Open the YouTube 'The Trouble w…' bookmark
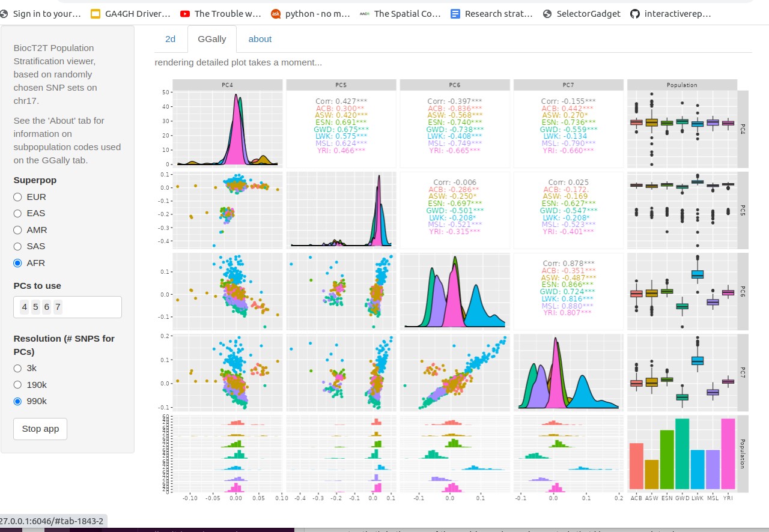The image size is (769, 532). click(220, 13)
